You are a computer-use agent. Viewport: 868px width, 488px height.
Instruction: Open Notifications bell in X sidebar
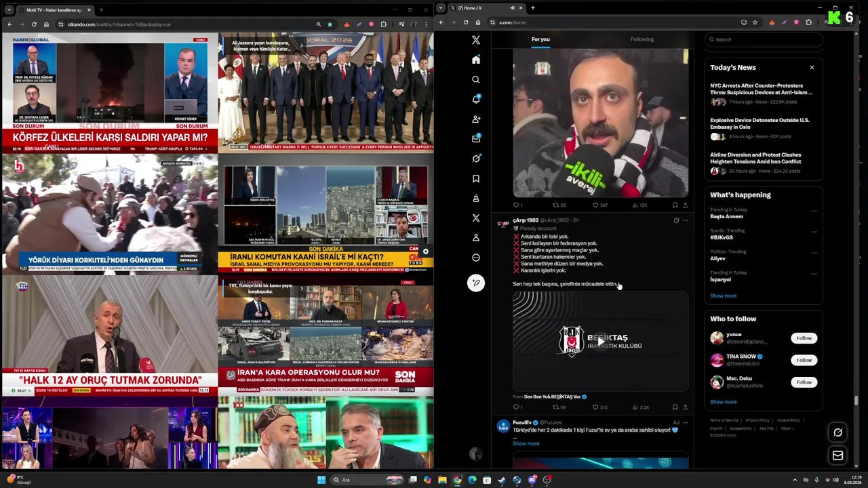[476, 99]
